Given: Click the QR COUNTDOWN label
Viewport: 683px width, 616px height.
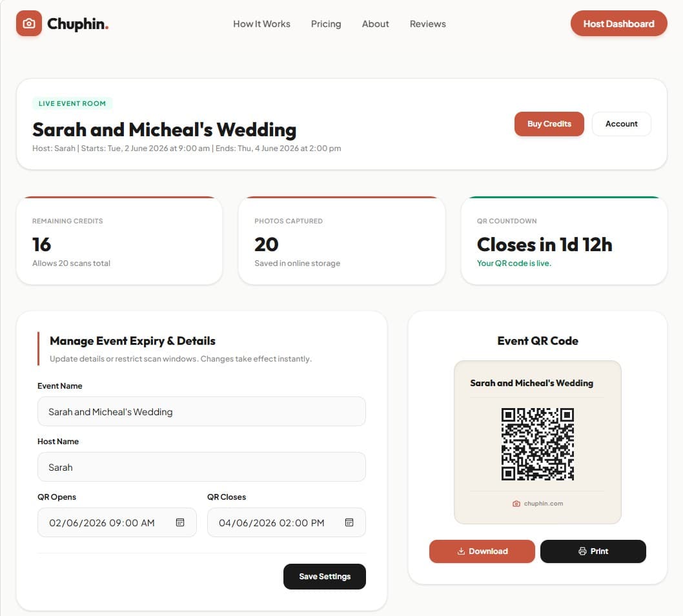Looking at the screenshot, I should coord(507,221).
